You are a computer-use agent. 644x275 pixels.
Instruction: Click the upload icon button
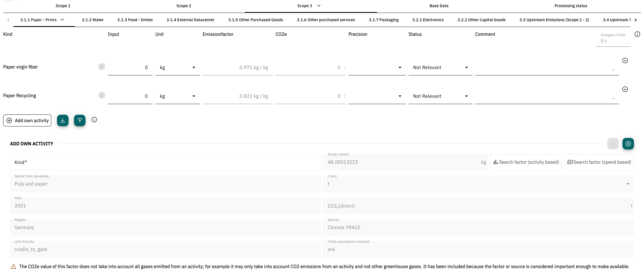80,120
